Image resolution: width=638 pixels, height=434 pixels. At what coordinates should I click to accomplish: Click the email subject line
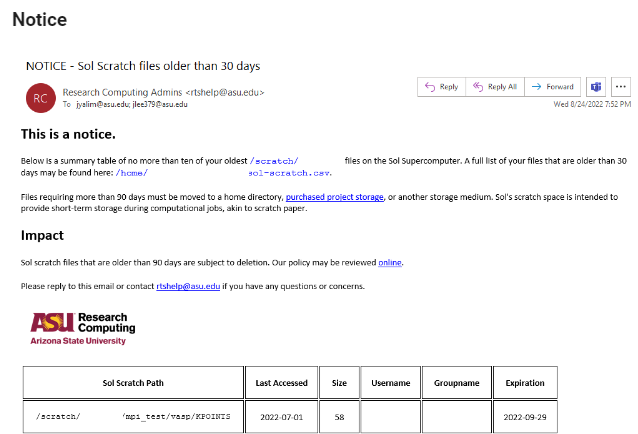pyautogui.click(x=143, y=66)
